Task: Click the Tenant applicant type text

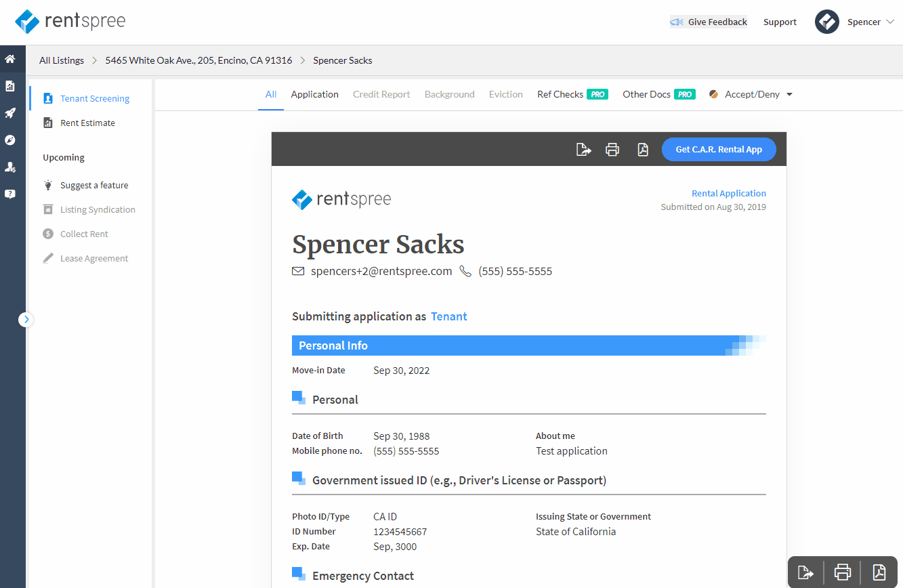Action: pyautogui.click(x=449, y=316)
